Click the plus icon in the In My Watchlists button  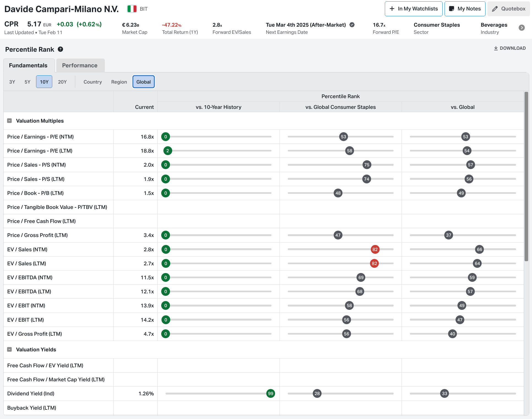point(392,9)
